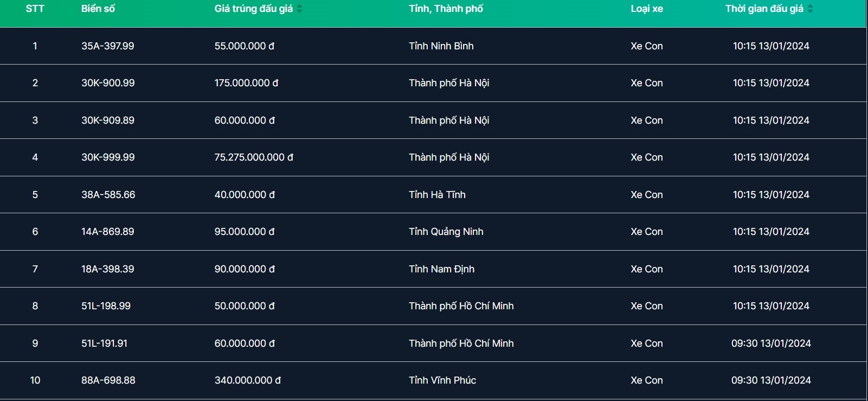Screen dimensions: 868x401
Task: Click Tỉnh Quảng Ninh cell
Action: coord(446,232)
